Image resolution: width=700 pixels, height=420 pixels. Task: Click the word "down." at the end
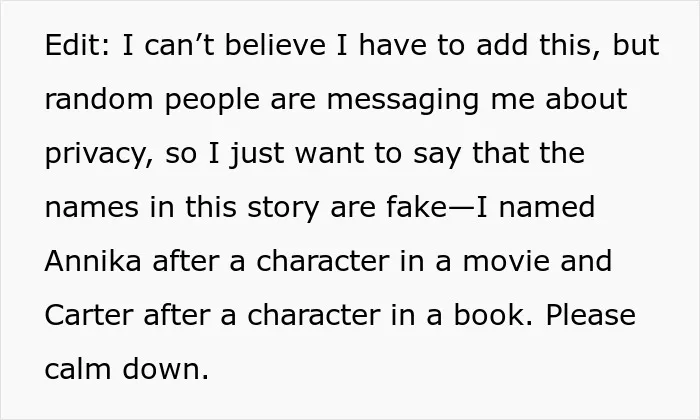click(x=166, y=369)
